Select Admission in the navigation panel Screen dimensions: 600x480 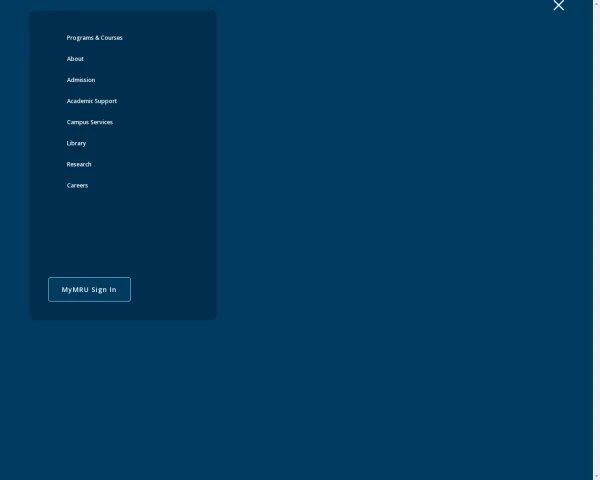[x=81, y=80]
